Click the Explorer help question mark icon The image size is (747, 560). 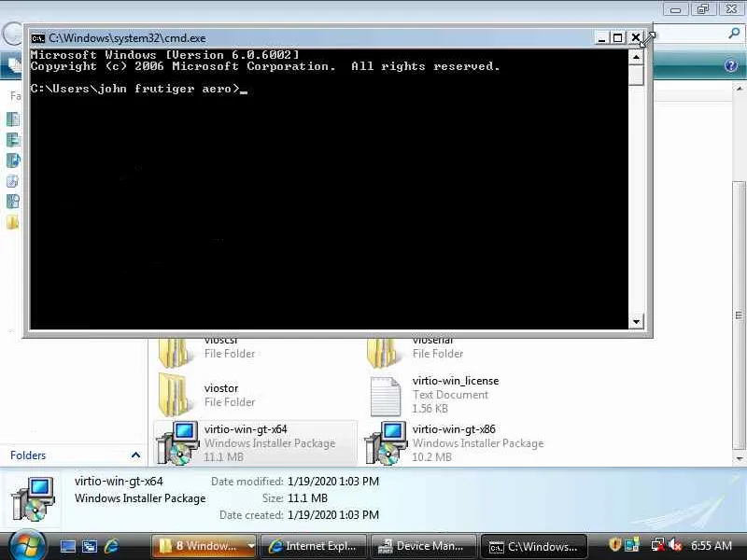[x=731, y=65]
